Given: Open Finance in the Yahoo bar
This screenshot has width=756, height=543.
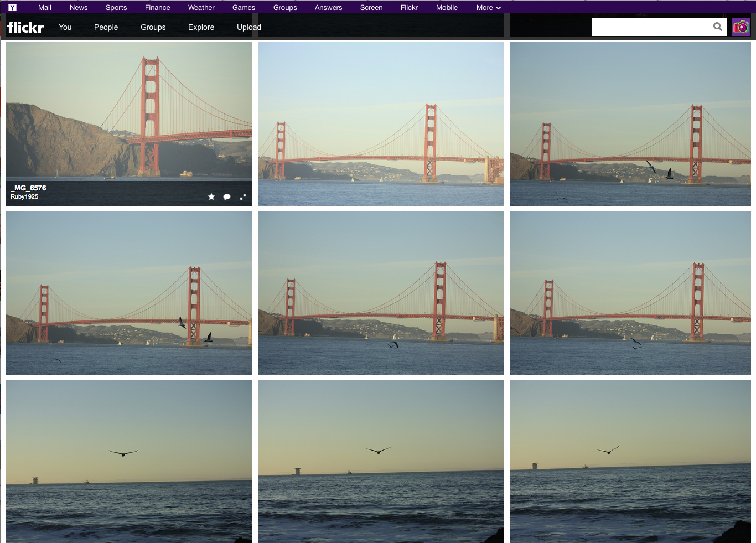Looking at the screenshot, I should pos(158,8).
